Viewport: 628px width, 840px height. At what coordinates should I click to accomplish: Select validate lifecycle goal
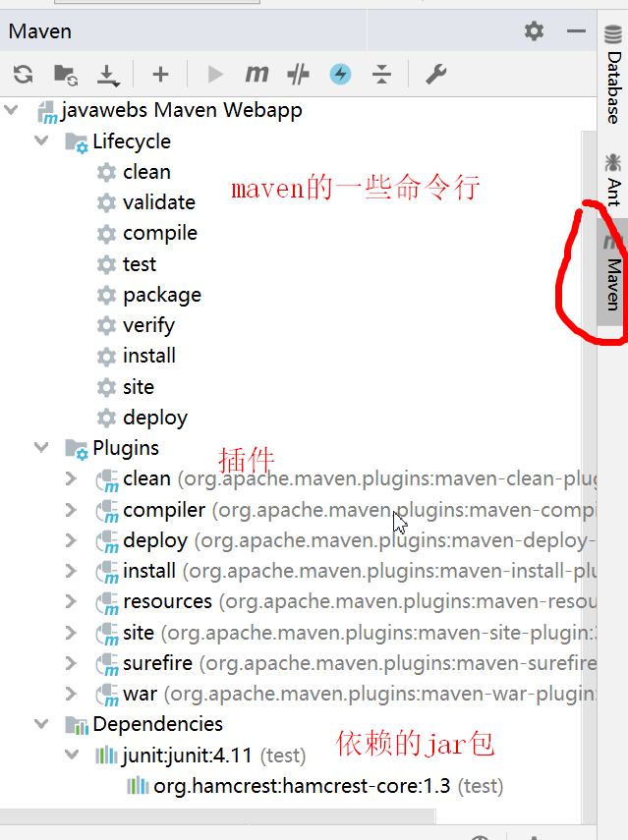click(x=159, y=202)
